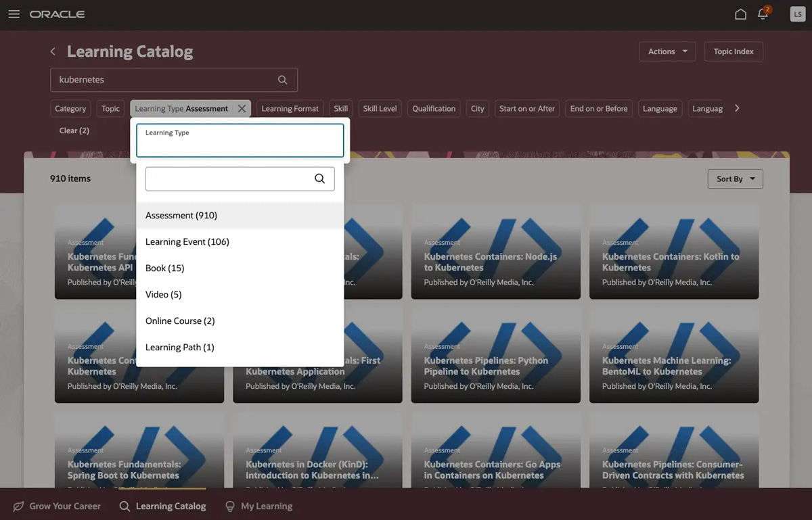812x520 pixels.
Task: Open Kubernetes Machine Learning: BentoML card
Action: coord(674,356)
